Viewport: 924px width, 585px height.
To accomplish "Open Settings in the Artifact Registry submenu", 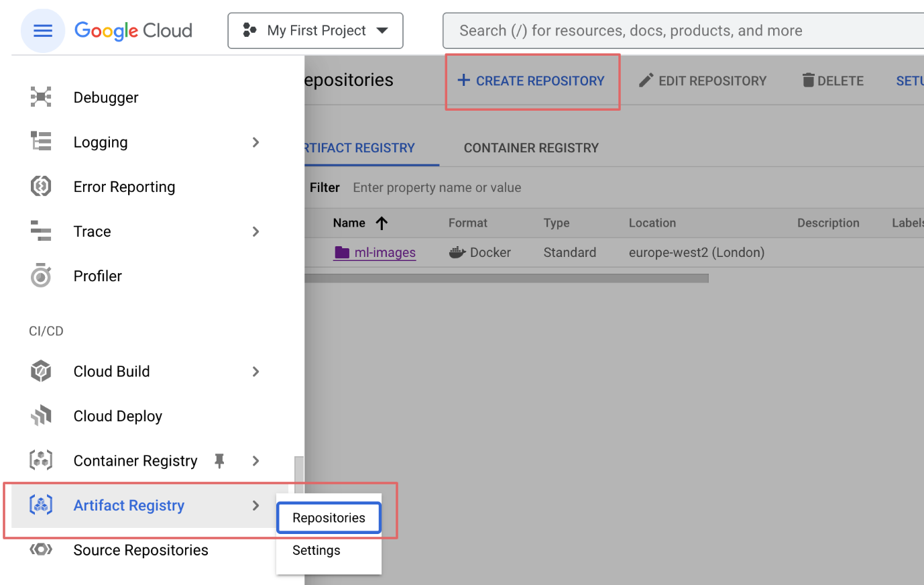I will (x=316, y=550).
